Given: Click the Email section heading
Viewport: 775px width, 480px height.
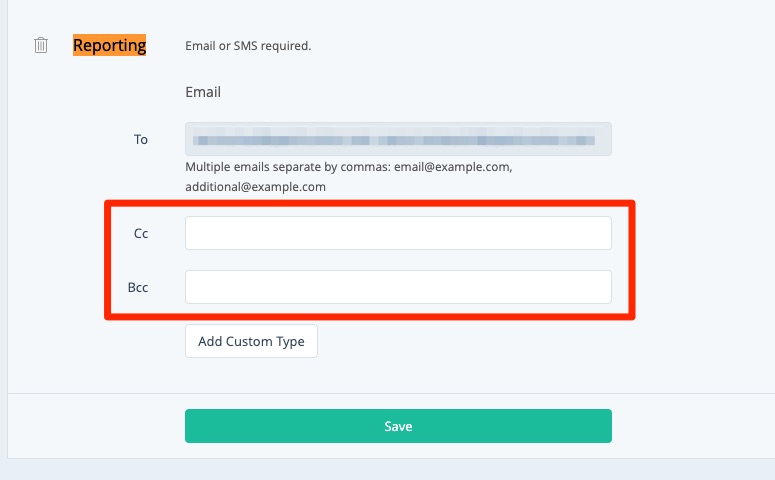Looking at the screenshot, I should 203,92.
